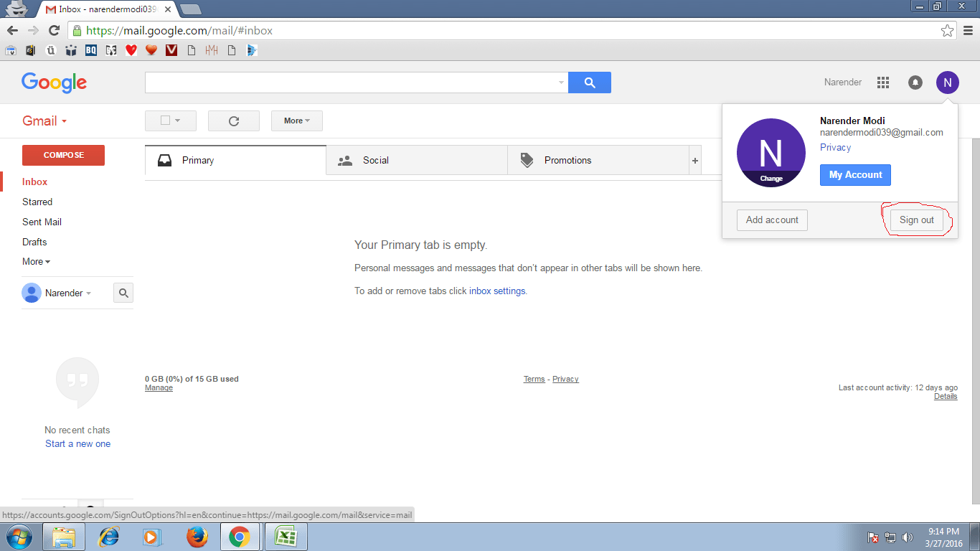Click the purple N profile avatar
The image size is (980, 551).
point(948,82)
